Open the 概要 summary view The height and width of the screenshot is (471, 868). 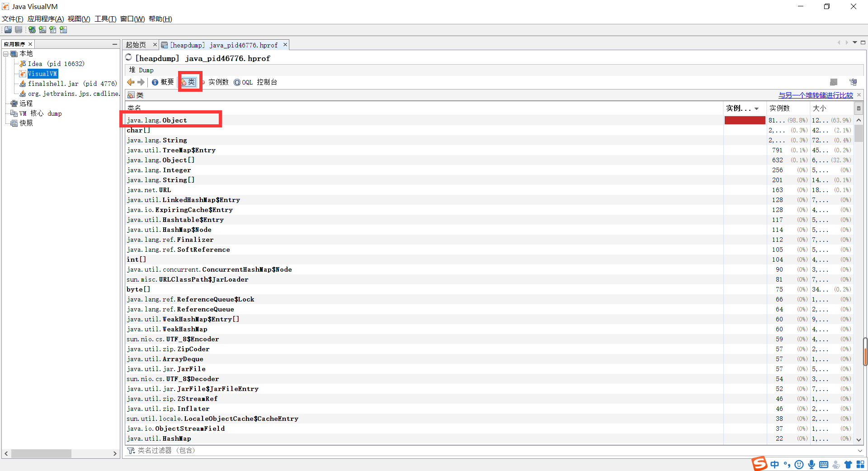pyautogui.click(x=163, y=82)
